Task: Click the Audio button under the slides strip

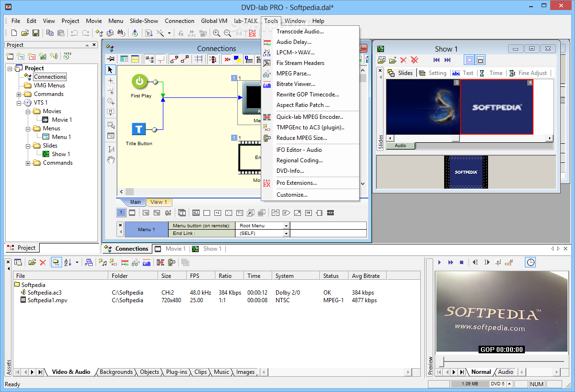Action: click(400, 146)
